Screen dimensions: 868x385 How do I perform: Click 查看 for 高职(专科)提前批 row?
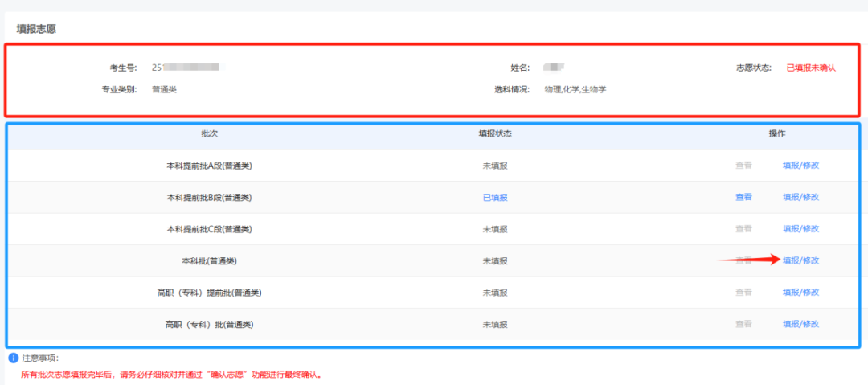pyautogui.click(x=743, y=293)
